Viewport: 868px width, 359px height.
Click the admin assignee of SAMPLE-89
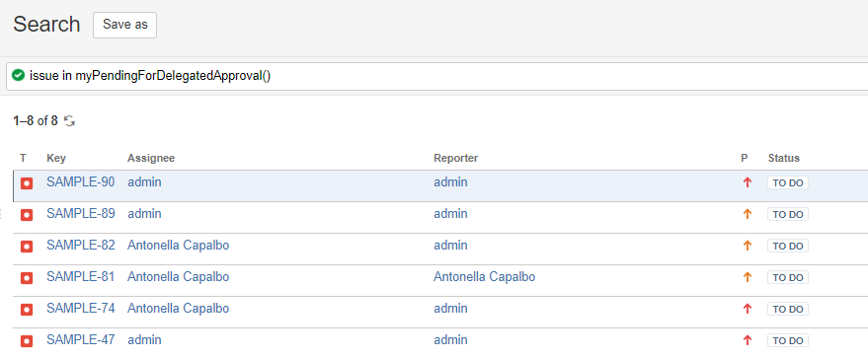[144, 213]
